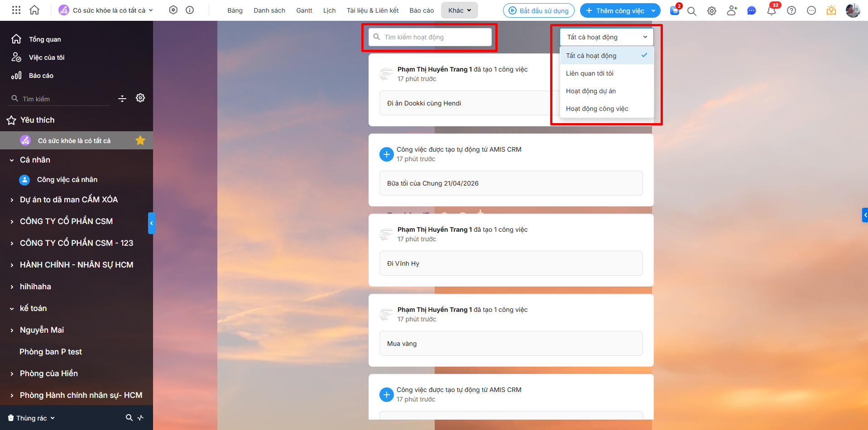The width and height of the screenshot is (868, 430).
Task: Open the app launcher grid icon
Action: coord(16,10)
